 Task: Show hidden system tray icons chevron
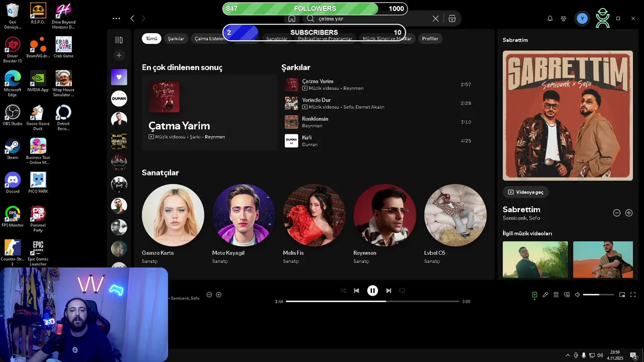tap(568, 355)
